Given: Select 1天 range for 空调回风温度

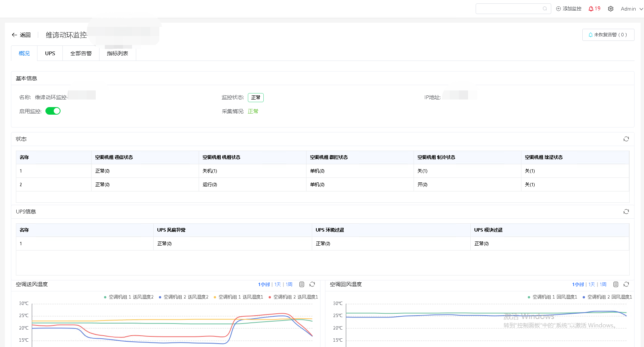Looking at the screenshot, I should 592,285.
